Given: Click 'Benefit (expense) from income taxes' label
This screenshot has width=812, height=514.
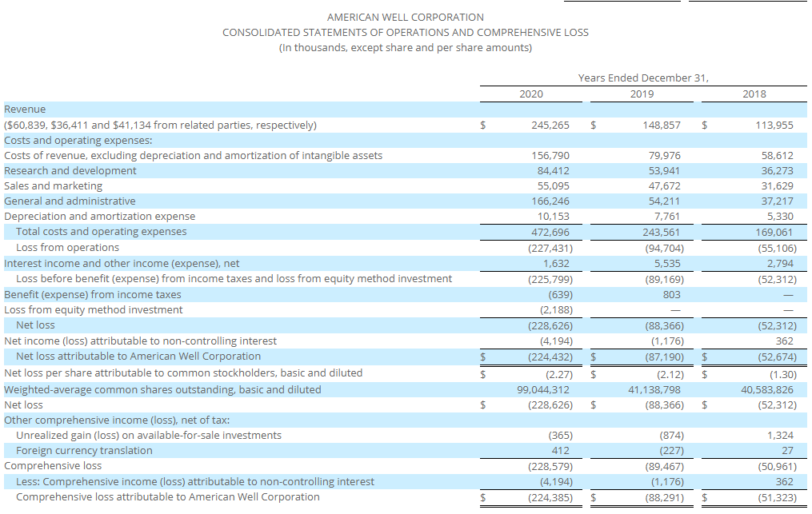Looking at the screenshot, I should [x=93, y=294].
